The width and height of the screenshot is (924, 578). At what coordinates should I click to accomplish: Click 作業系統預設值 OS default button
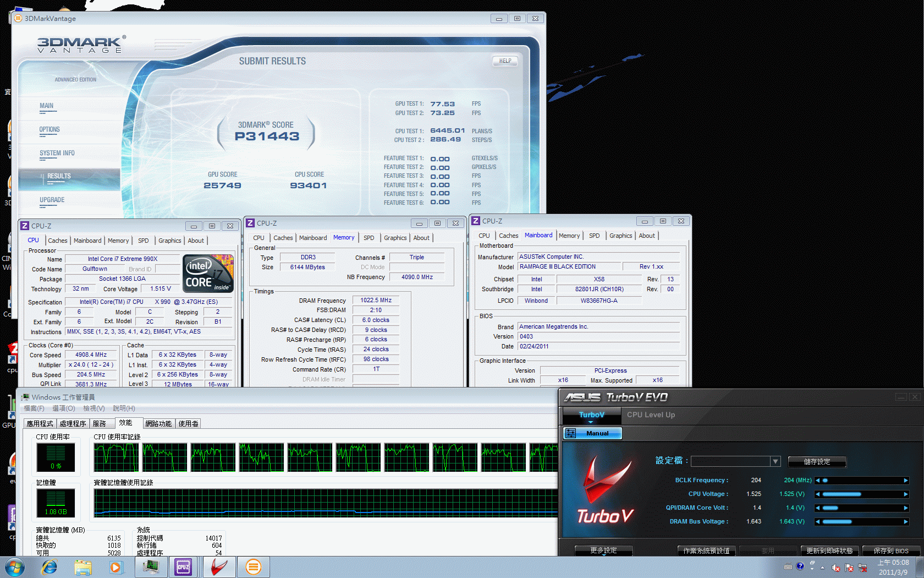[x=706, y=550]
